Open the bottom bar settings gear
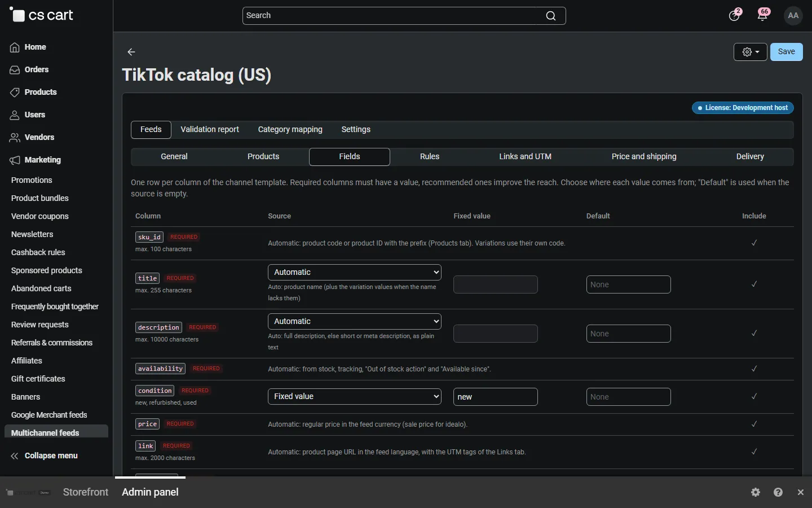The image size is (812, 508). coord(756,492)
